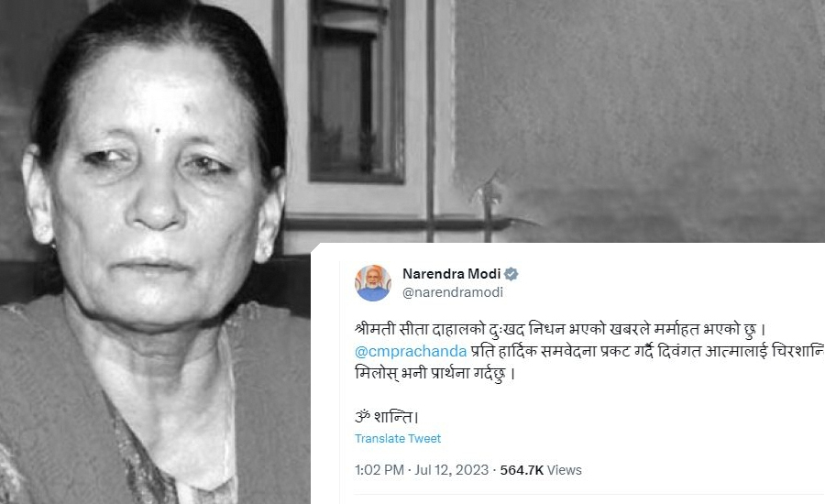This screenshot has width=825, height=504.
Task: Click the window in the photo background
Action: (357, 91)
